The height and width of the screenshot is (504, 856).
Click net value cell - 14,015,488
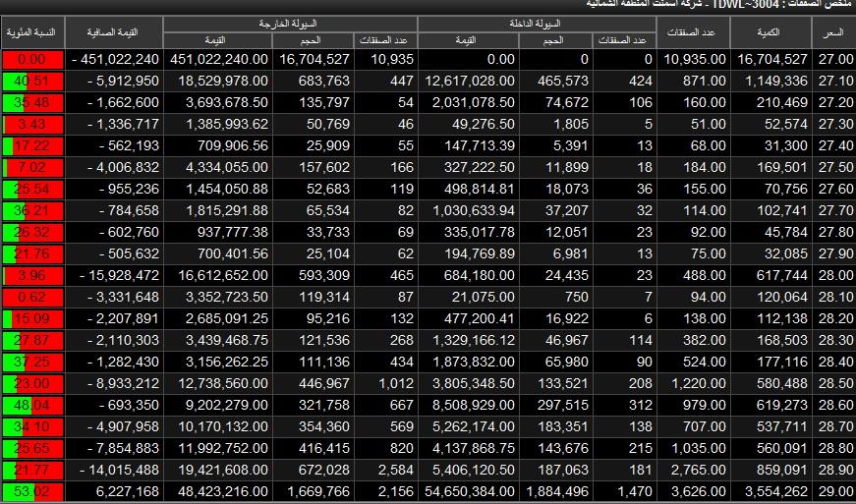tap(114, 470)
